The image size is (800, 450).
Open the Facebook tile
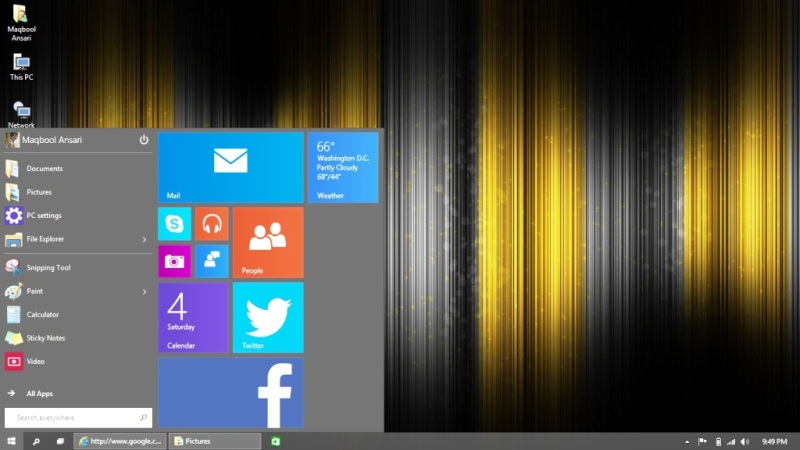click(231, 393)
